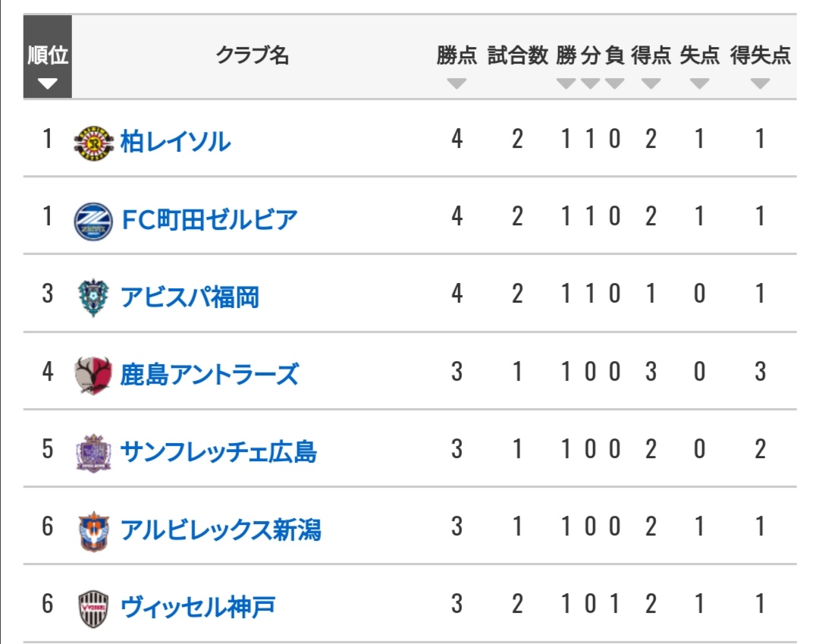
Task: Click the 試合数 column header
Action: point(518,55)
